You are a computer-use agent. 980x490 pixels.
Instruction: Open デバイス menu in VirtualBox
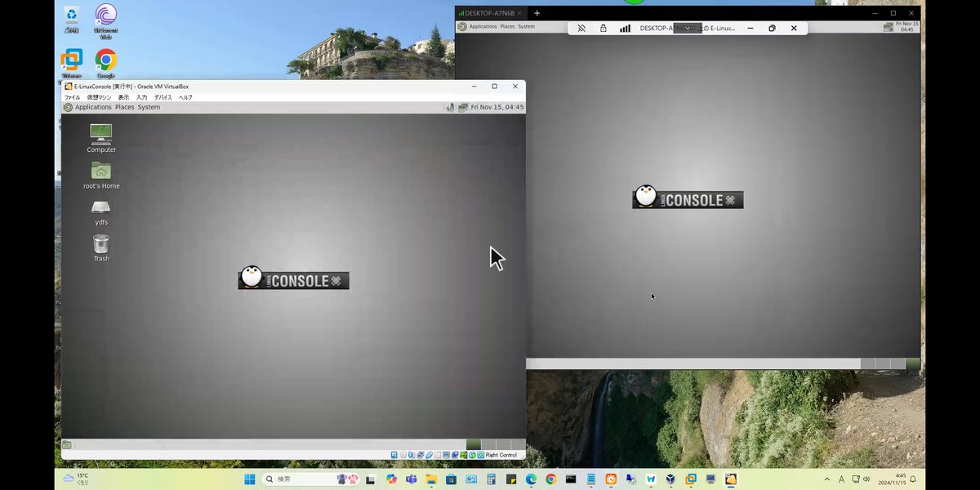163,97
